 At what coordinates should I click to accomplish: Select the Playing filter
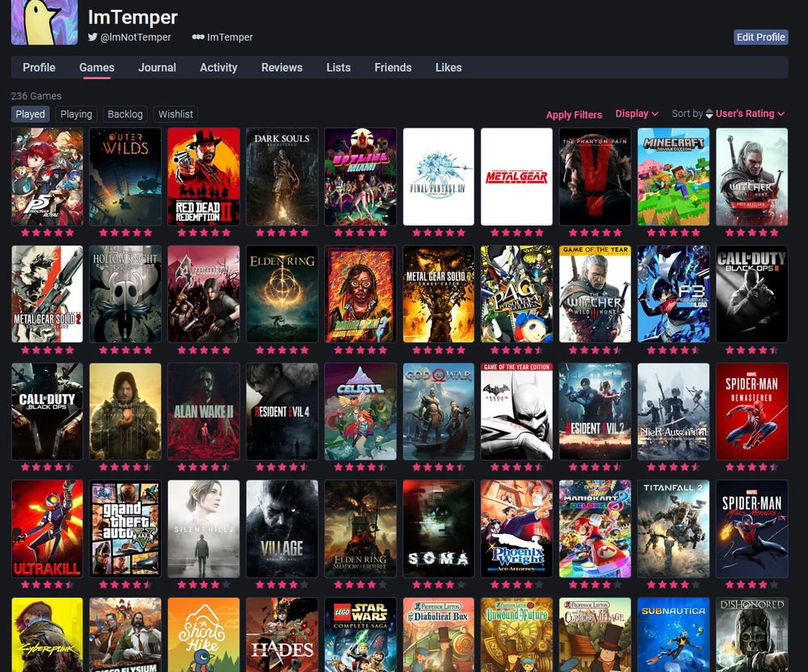[76, 115]
